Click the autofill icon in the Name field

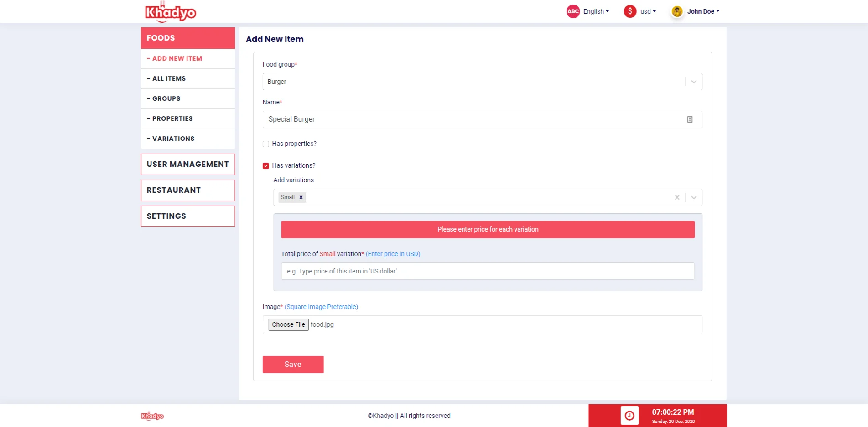(x=690, y=119)
